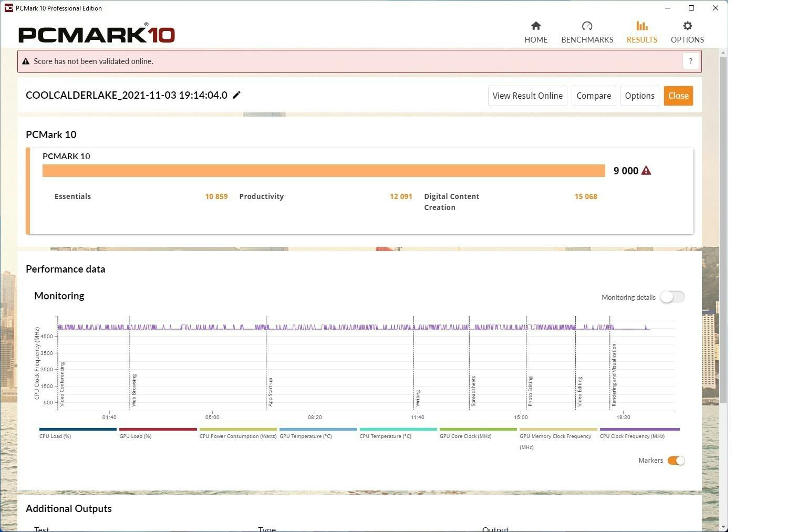Click the PCMark 10 logo

click(97, 34)
